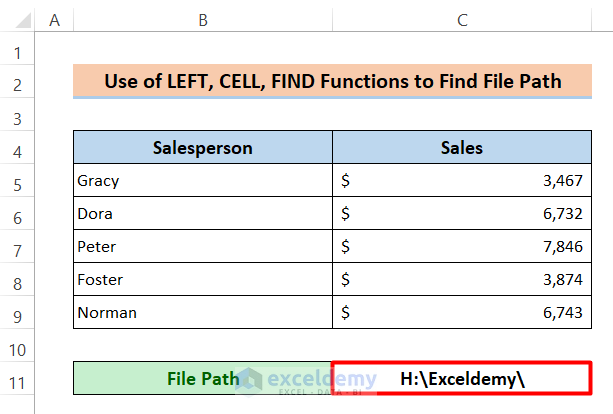Click the row 4 header

pos(18,148)
